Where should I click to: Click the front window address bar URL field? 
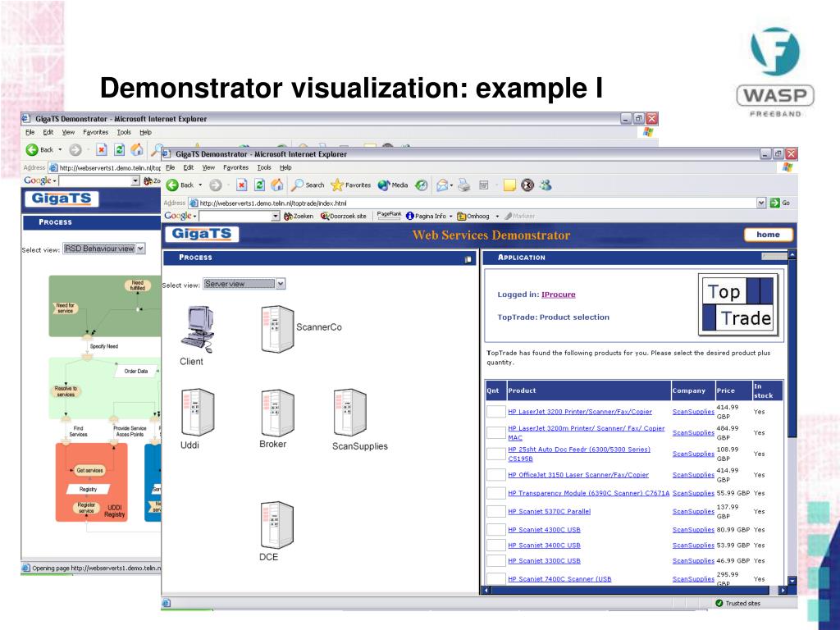472,203
